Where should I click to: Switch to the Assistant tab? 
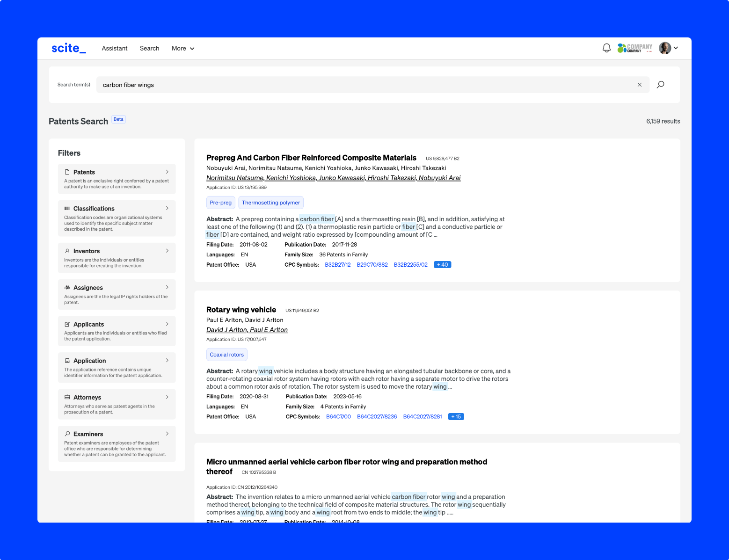pyautogui.click(x=114, y=48)
